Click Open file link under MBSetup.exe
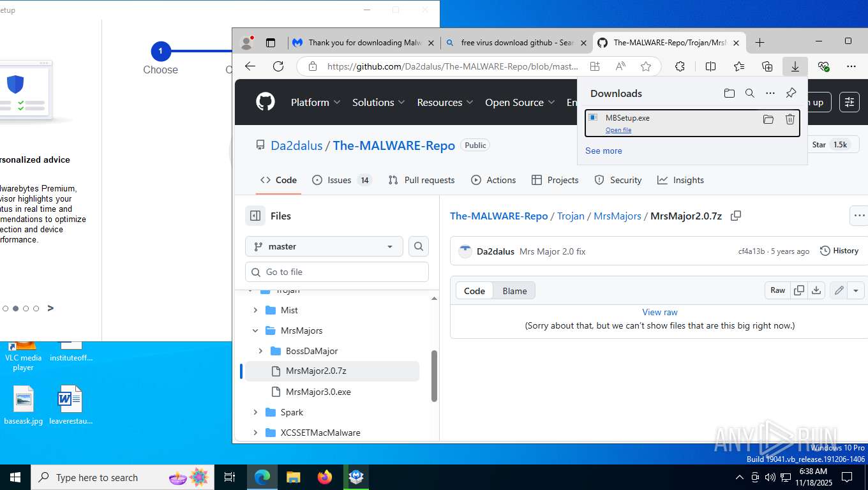Viewport: 868px width, 490px height. (x=618, y=130)
